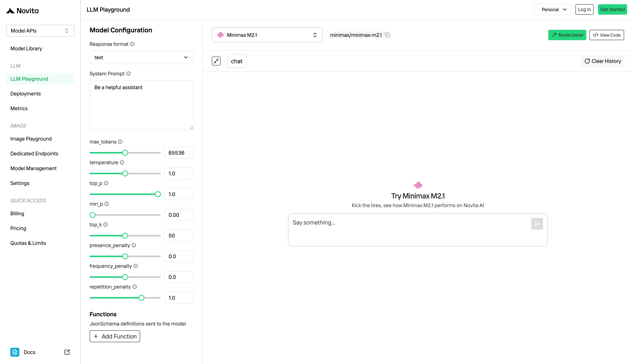Open Settings in sidebar
Screen dimensions: 633x364
click(x=20, y=183)
